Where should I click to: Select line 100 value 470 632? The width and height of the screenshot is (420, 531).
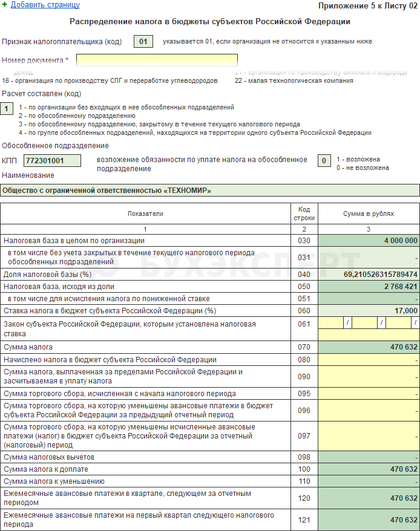[x=369, y=469]
